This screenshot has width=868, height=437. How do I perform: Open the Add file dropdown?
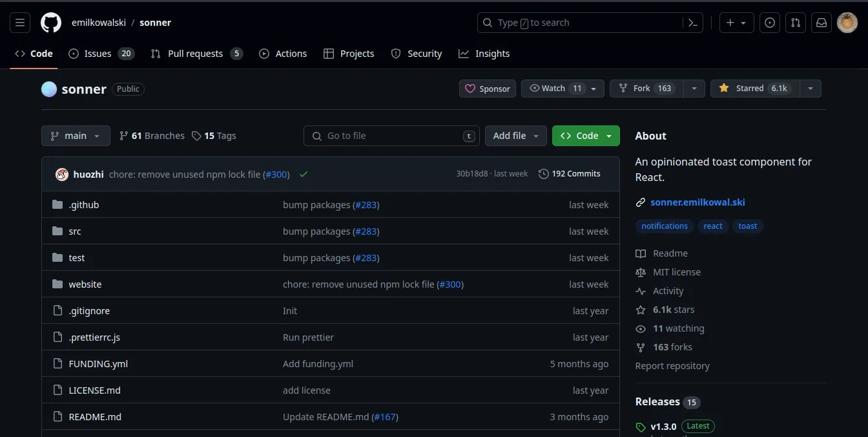point(516,136)
